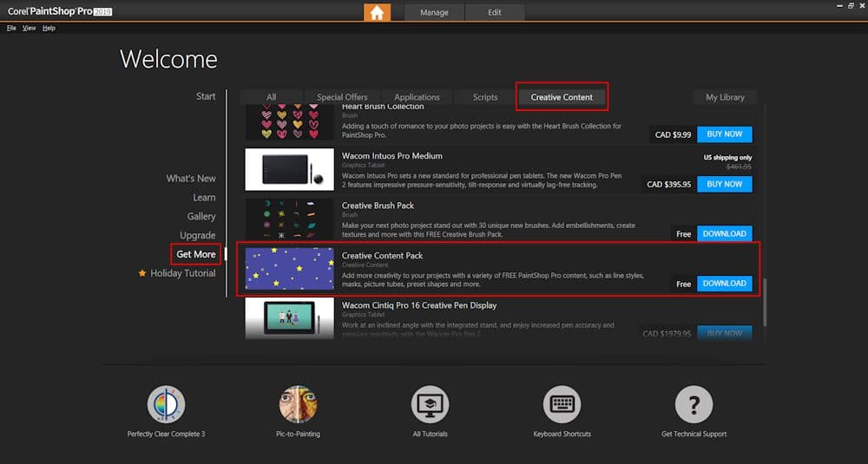Click the Home icon tab

pos(376,12)
